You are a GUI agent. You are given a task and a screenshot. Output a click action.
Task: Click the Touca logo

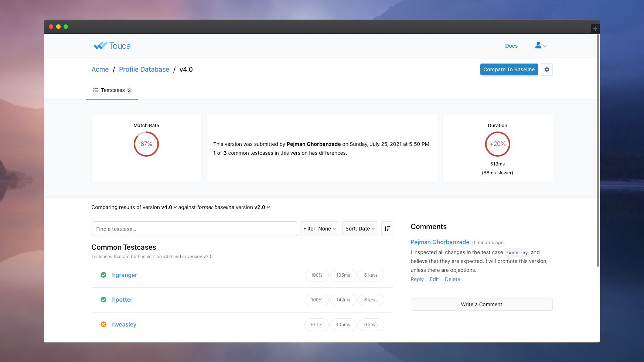(112, 46)
